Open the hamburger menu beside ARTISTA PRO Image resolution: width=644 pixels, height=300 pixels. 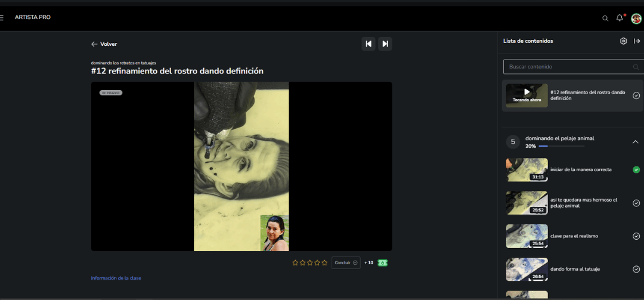click(2, 18)
